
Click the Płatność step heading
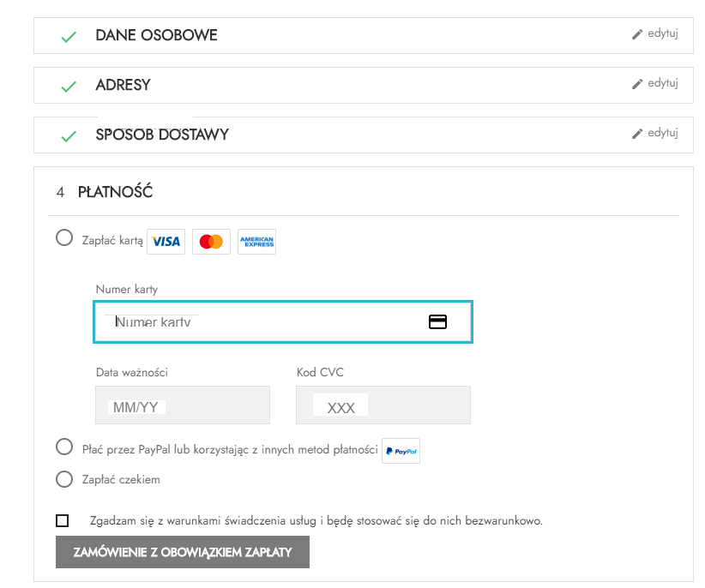pyautogui.click(x=115, y=192)
